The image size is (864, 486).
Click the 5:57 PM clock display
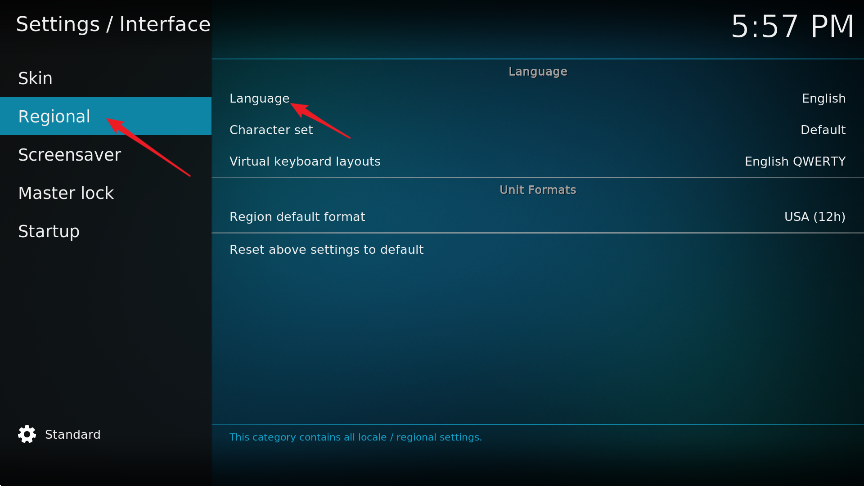coord(792,26)
